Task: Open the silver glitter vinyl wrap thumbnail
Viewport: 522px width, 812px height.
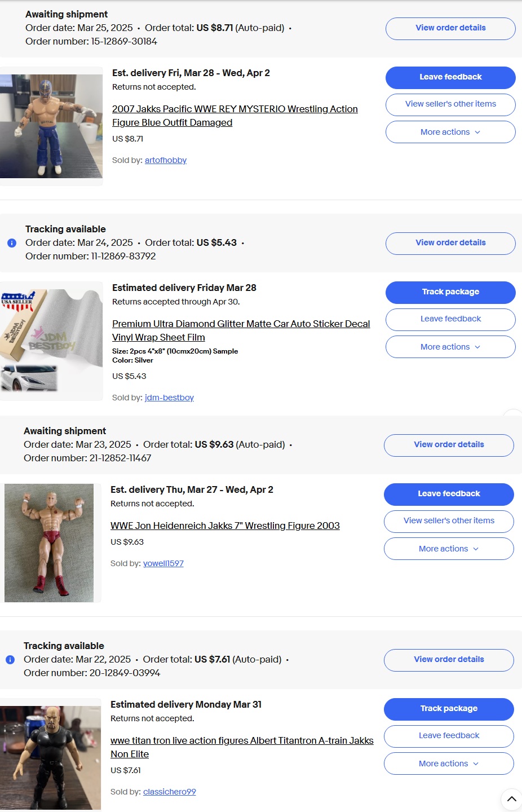Action: tap(51, 341)
